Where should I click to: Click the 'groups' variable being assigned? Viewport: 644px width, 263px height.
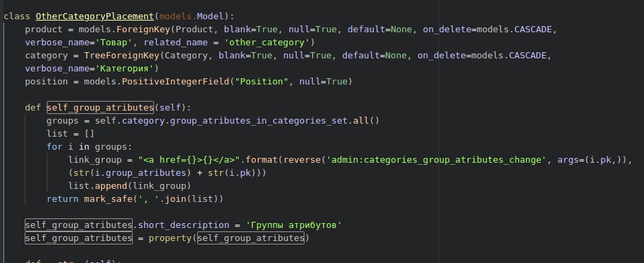click(x=63, y=121)
